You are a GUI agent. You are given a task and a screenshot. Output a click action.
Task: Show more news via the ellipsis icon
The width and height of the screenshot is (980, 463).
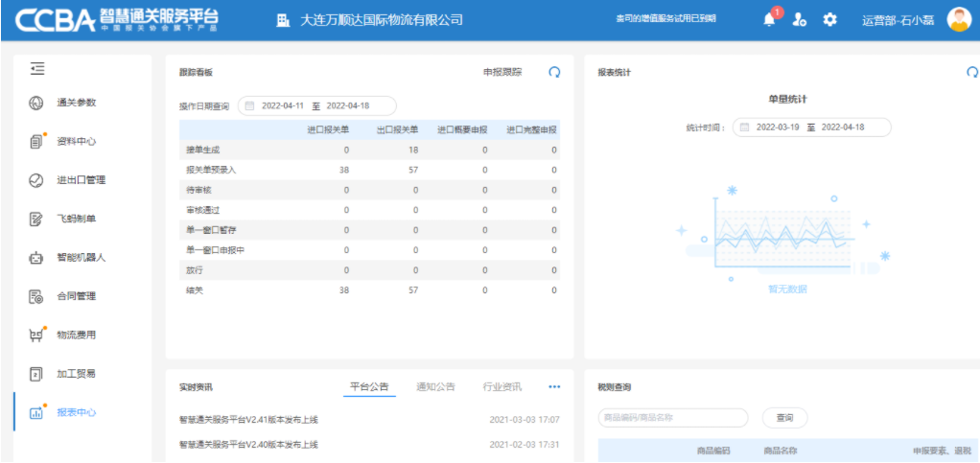[554, 387]
